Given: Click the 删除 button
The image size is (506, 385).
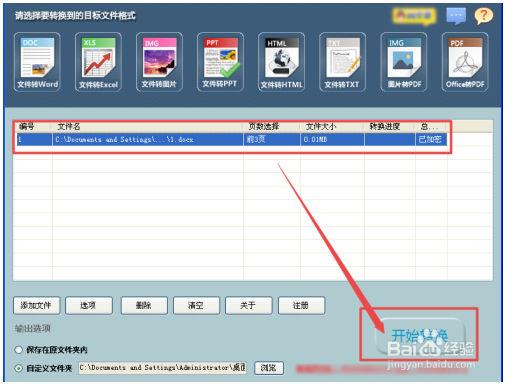Looking at the screenshot, I should pos(144,305).
